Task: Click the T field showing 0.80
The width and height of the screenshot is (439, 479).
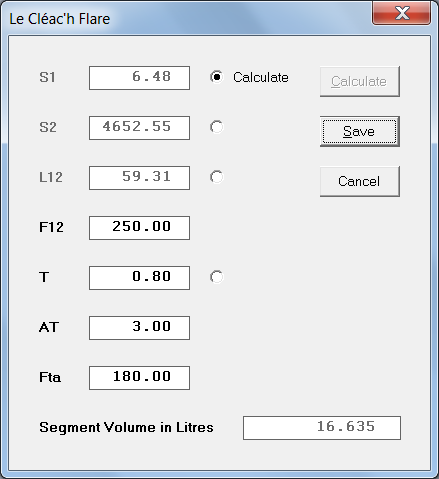Action: click(139, 278)
